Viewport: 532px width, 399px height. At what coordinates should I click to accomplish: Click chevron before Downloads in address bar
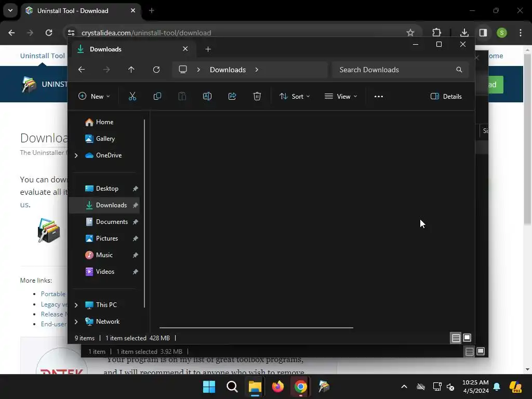[198, 70]
